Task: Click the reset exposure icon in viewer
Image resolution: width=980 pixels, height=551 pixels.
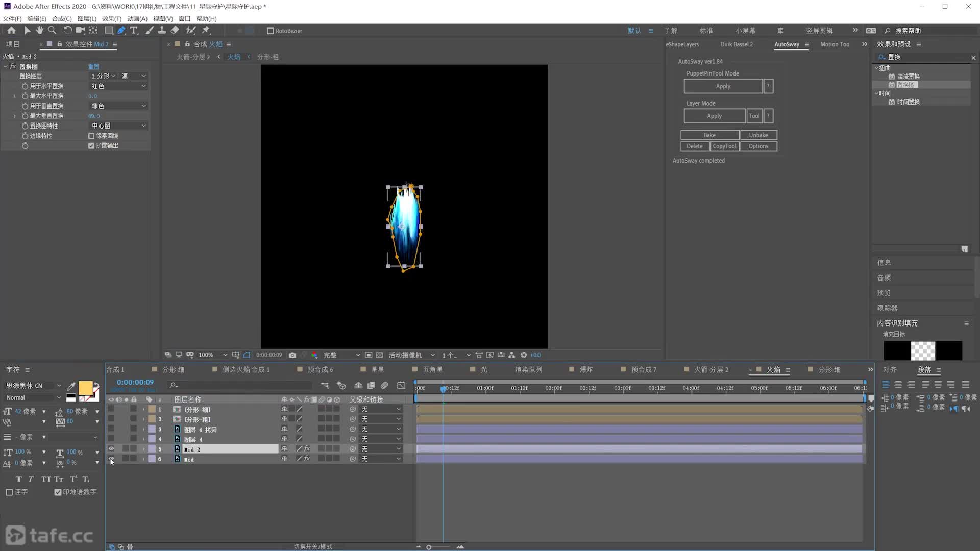Action: [524, 355]
